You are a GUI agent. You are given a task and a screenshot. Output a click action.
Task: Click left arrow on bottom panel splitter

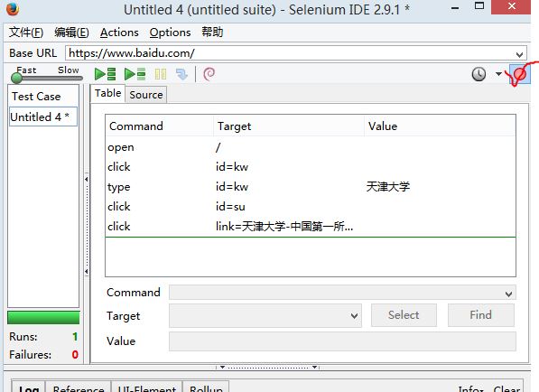coord(222,368)
